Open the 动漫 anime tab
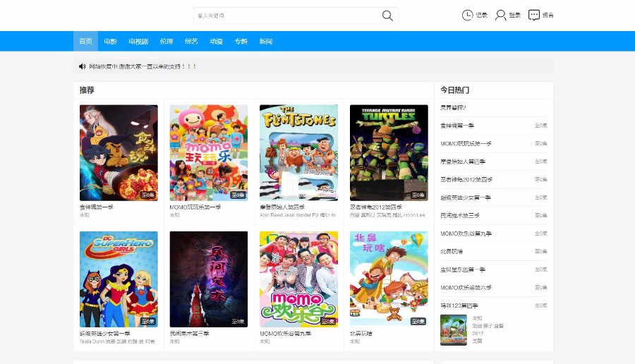 tap(216, 42)
